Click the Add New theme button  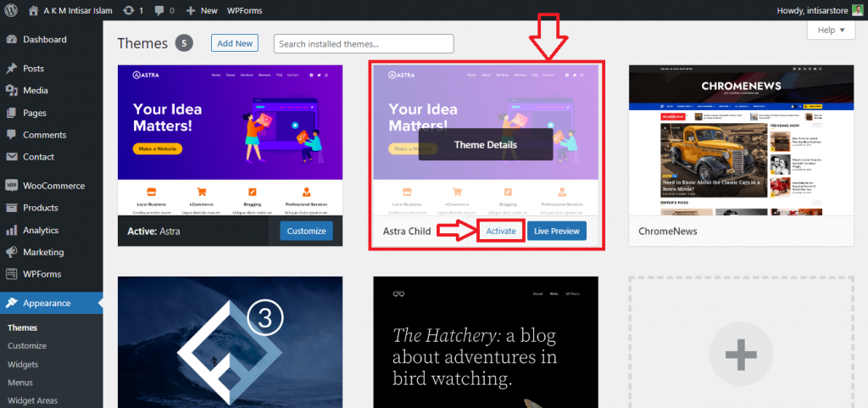click(235, 43)
